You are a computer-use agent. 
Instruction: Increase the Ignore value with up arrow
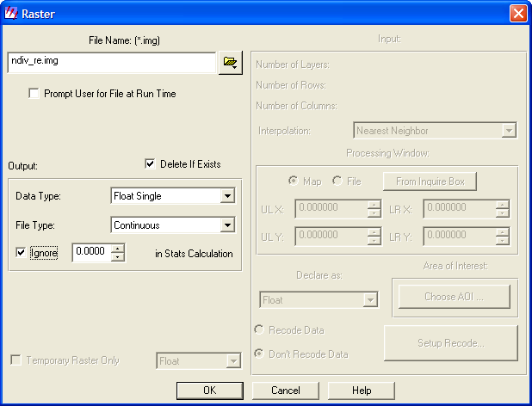click(x=119, y=249)
